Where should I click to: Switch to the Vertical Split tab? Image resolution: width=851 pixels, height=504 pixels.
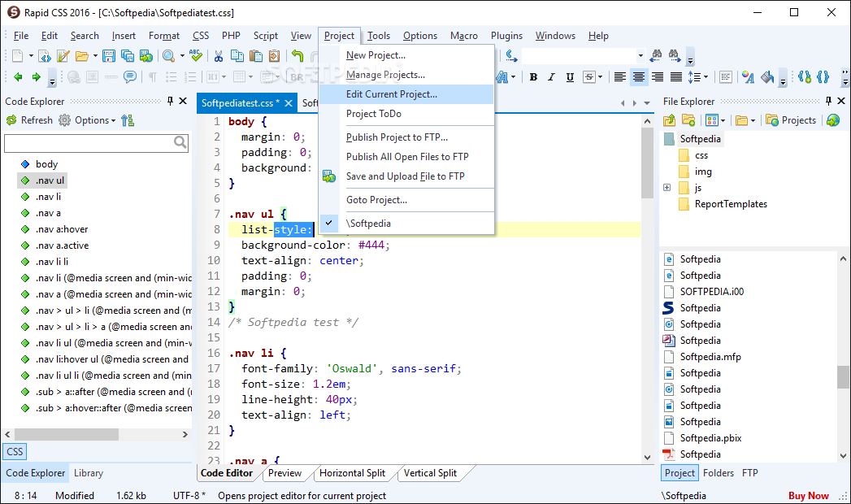click(431, 473)
